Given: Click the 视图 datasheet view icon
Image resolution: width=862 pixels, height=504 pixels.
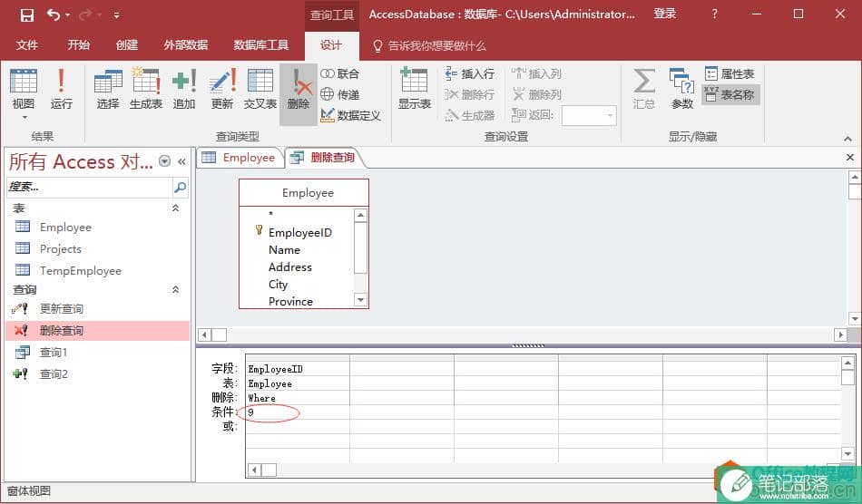Looking at the screenshot, I should pyautogui.click(x=24, y=82).
